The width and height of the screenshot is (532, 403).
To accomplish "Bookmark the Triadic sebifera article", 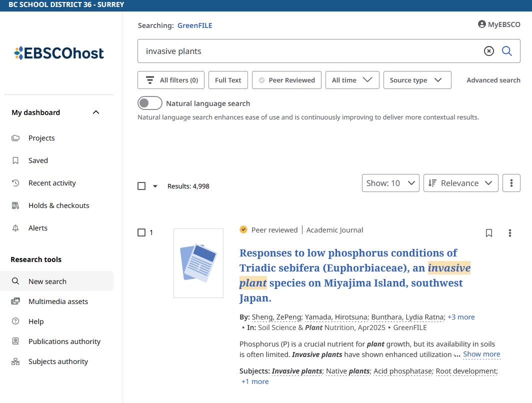I will pyautogui.click(x=489, y=233).
